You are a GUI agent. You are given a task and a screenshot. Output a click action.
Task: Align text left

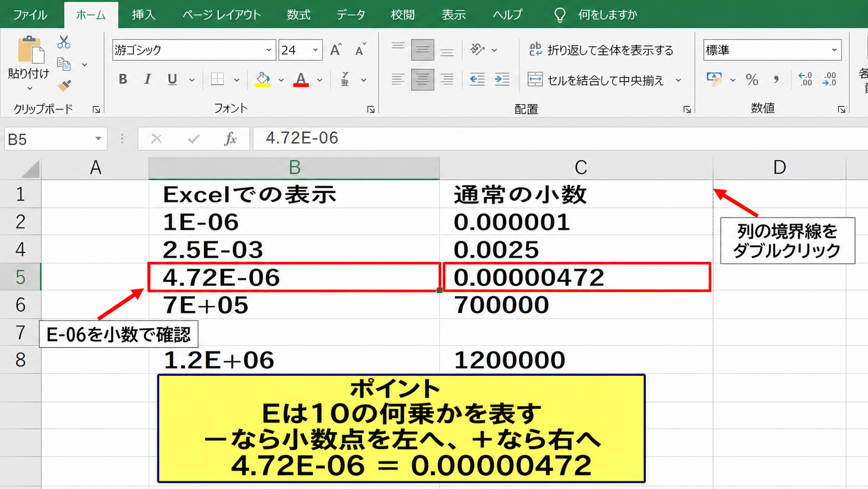[x=398, y=80]
